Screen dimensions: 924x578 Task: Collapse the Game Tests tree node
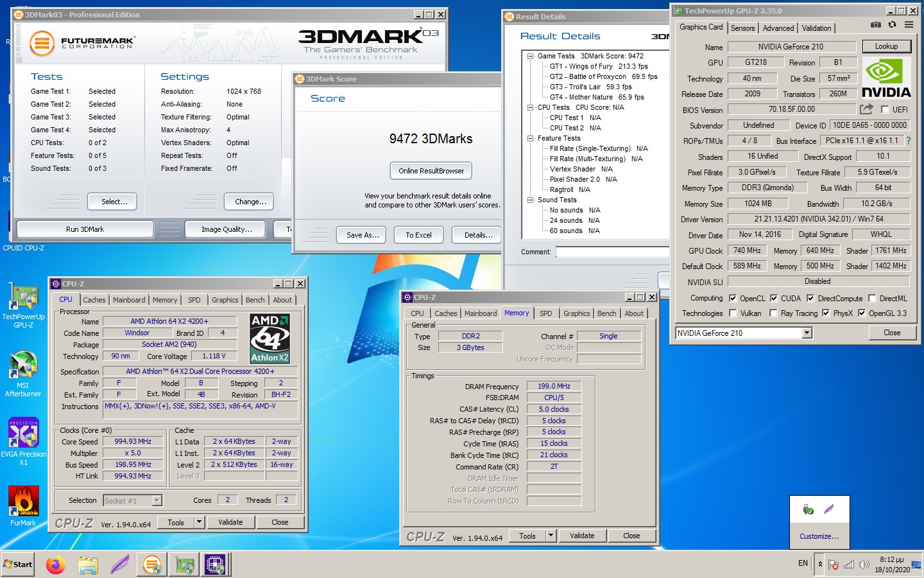(x=531, y=56)
